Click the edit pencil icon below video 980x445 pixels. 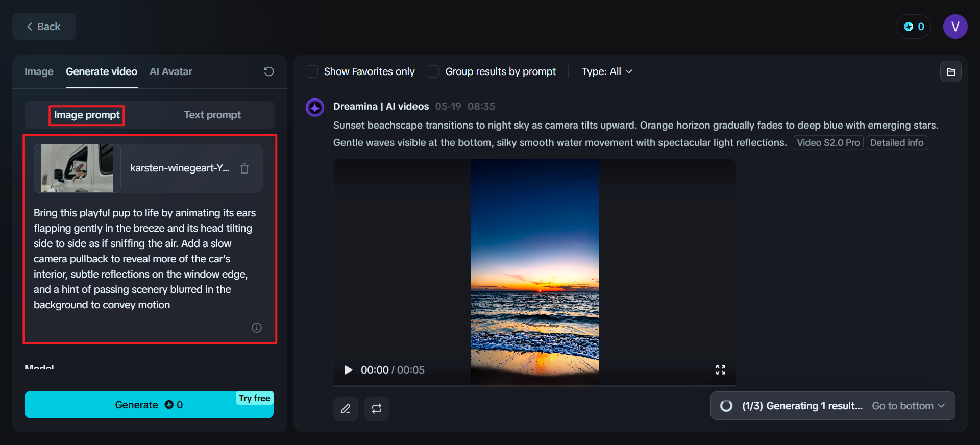coord(346,409)
